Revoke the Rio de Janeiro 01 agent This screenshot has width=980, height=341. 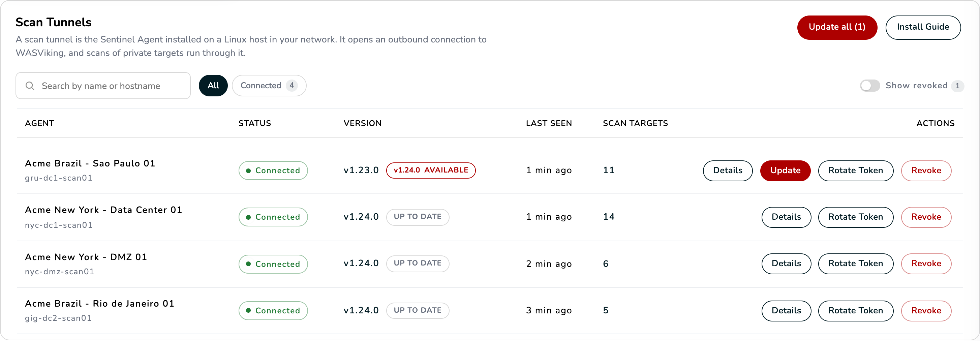click(x=926, y=311)
